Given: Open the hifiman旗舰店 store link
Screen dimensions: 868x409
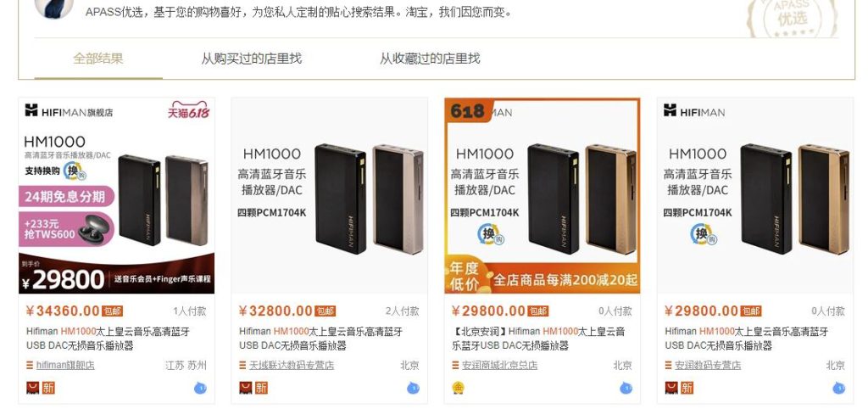Looking at the screenshot, I should click(x=65, y=365).
